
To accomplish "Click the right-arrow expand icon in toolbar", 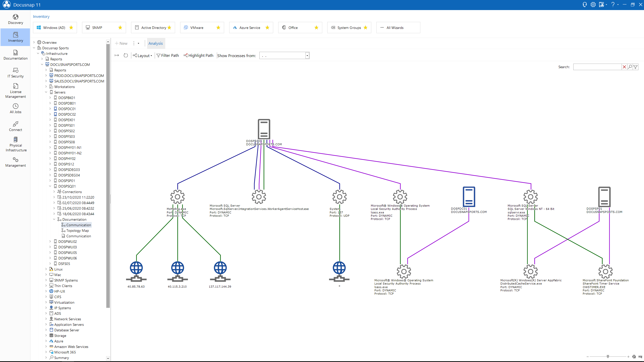I will point(117,55).
